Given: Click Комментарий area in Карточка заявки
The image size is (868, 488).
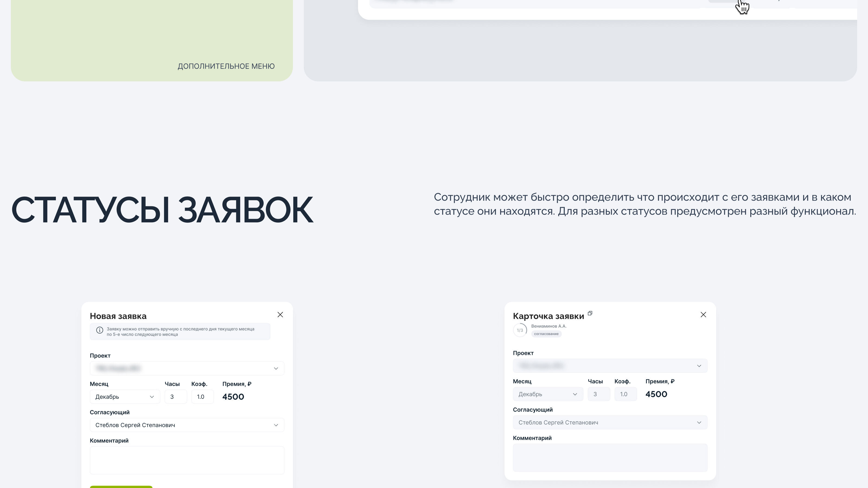Looking at the screenshot, I should [610, 457].
